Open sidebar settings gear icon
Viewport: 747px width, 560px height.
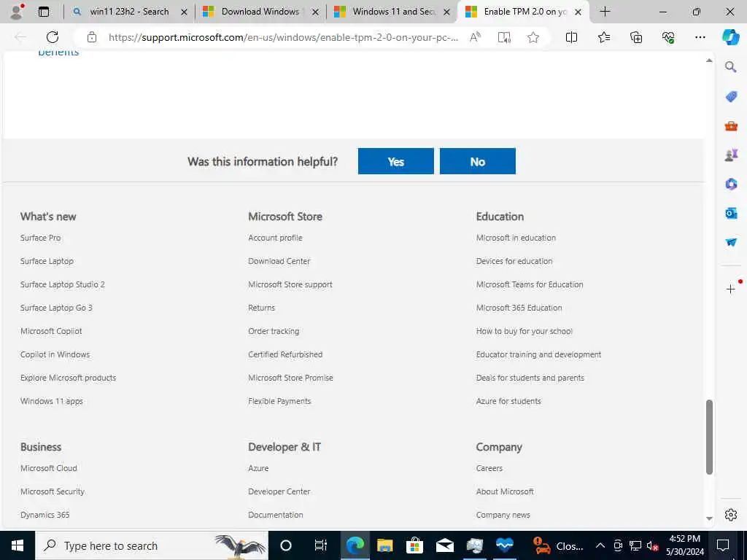[731, 515]
